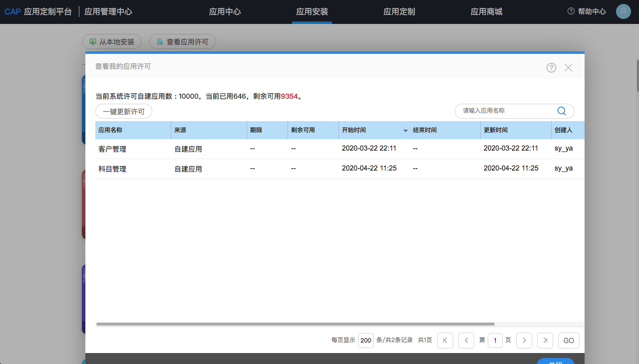Click the red 9354 remaining count
Viewport: 639px width, 364px height.
coord(290,96)
